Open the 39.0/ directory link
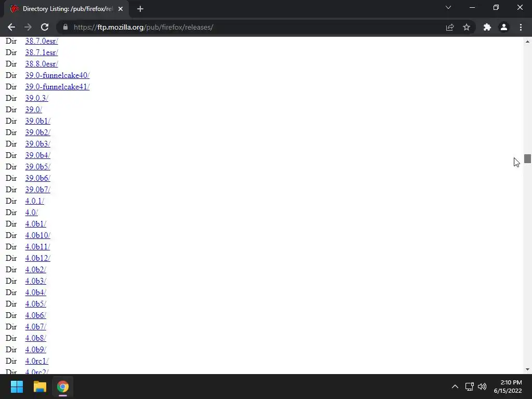 [x=34, y=110]
